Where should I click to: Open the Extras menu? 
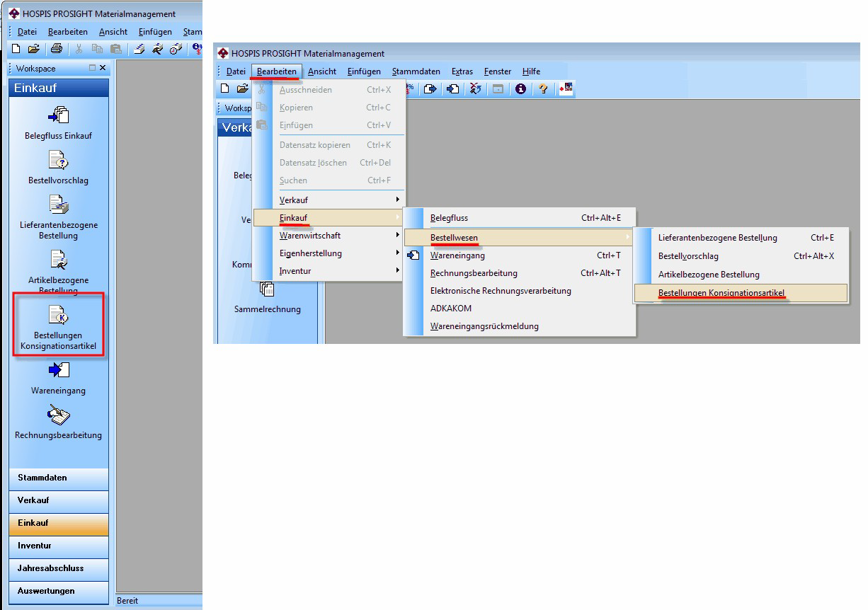(x=462, y=71)
